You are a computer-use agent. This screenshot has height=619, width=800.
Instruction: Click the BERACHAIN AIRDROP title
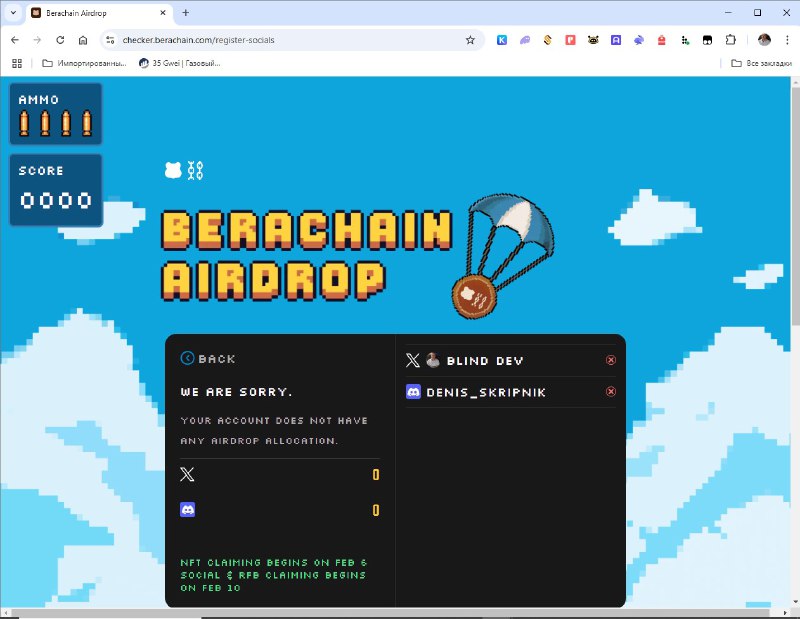306,255
